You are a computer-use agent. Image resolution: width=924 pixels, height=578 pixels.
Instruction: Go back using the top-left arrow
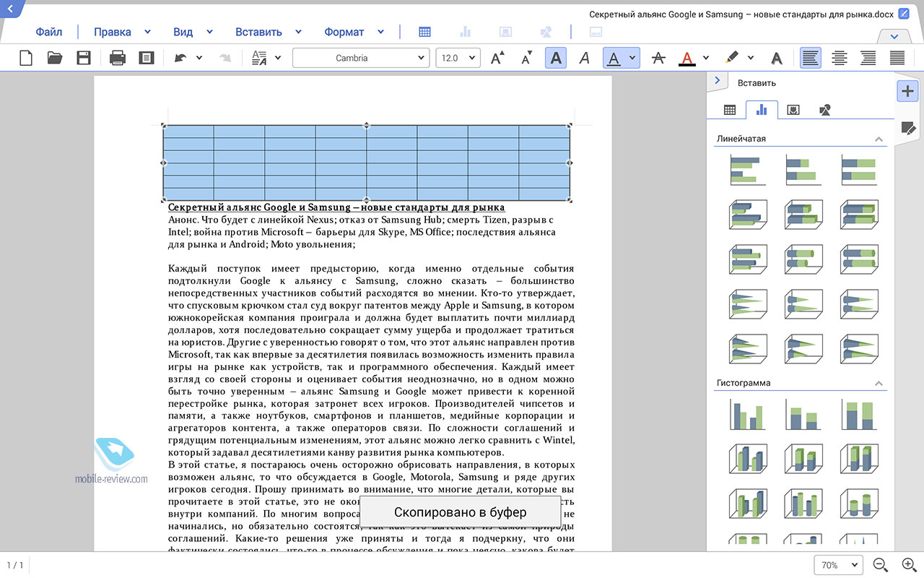tap(10, 9)
